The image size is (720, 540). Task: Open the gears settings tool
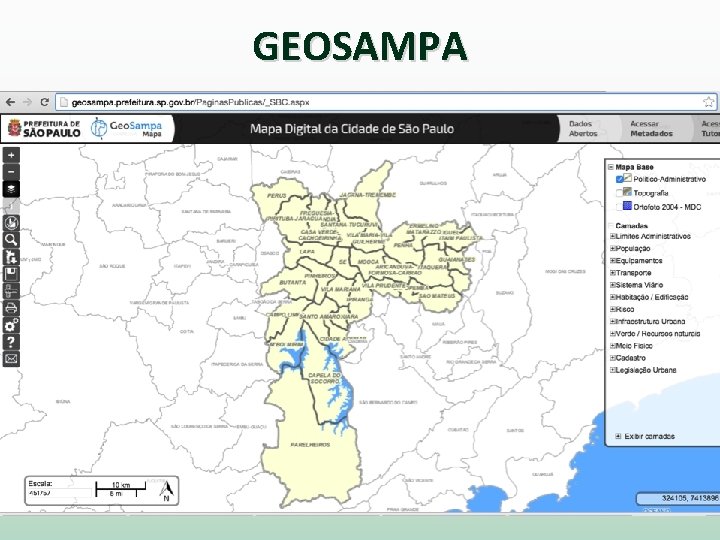coord(11,325)
